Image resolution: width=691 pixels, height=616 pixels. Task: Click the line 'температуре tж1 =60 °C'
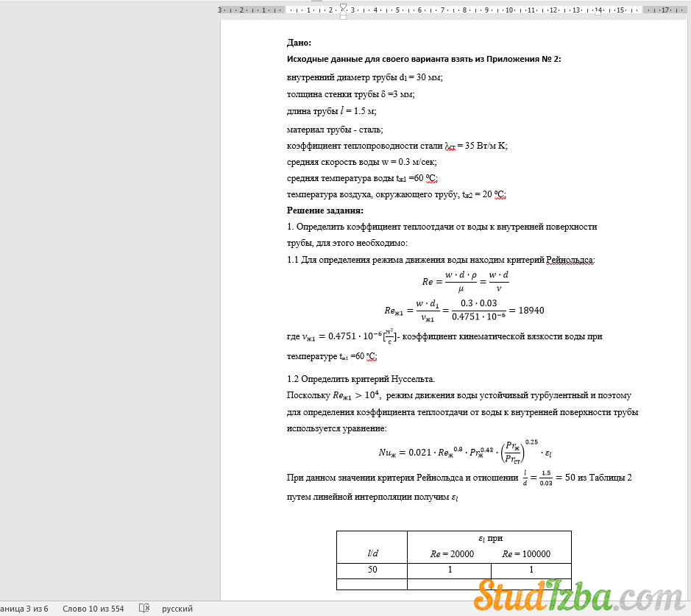[x=331, y=356]
